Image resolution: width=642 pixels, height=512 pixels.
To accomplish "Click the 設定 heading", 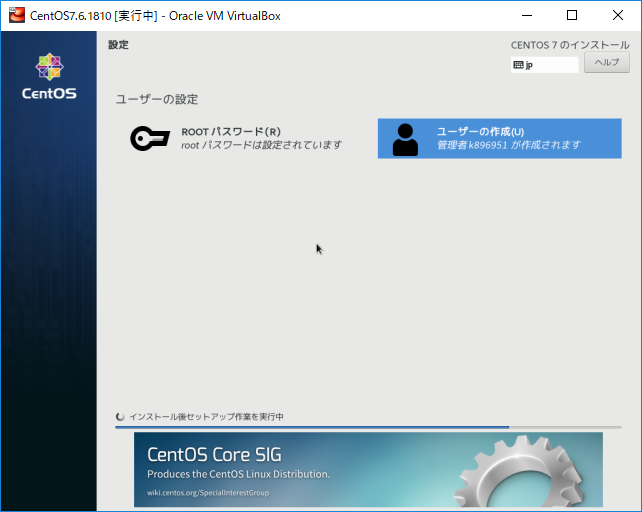I will 118,45.
